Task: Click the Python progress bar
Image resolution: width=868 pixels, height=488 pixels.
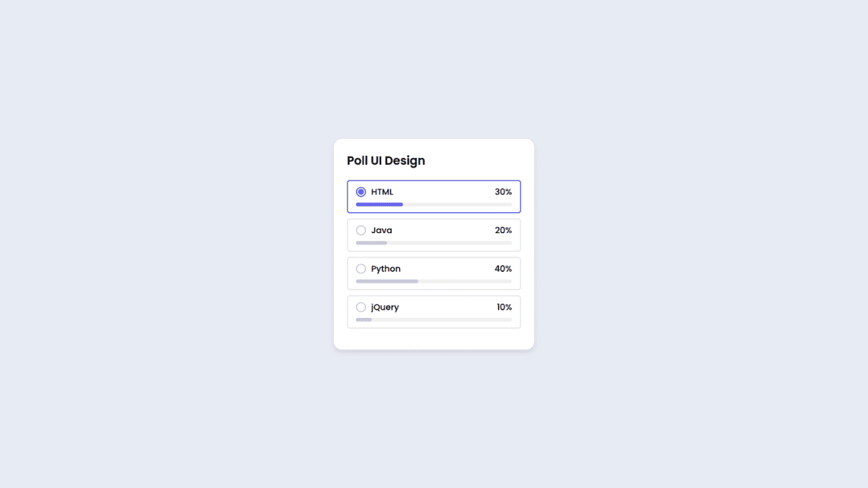Action: click(x=434, y=281)
